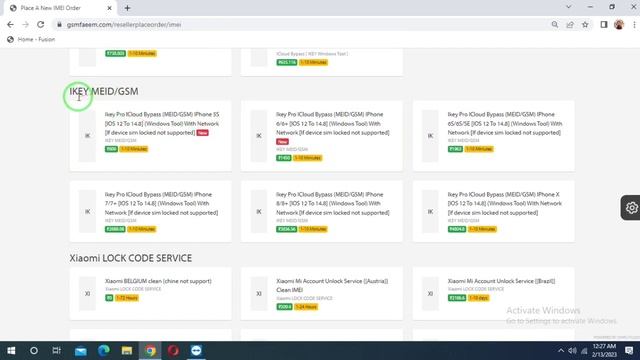Open the Chrome three-dot menu

pyautogui.click(x=634, y=24)
